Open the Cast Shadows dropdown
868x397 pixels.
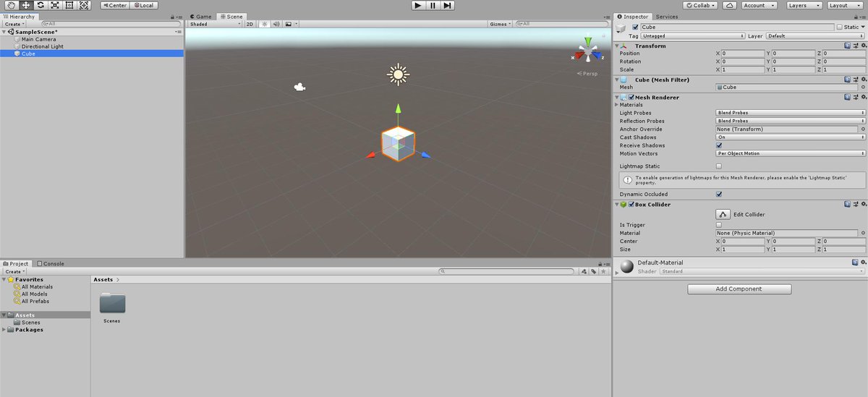(791, 137)
